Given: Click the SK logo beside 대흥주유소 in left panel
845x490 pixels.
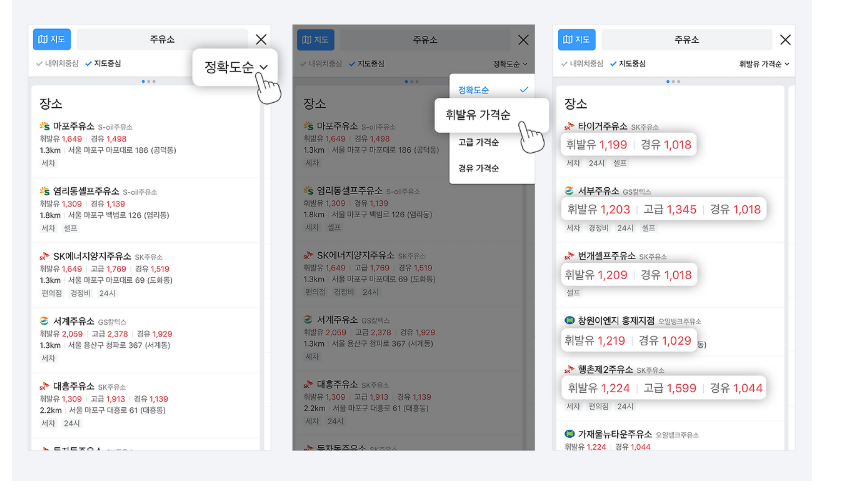Looking at the screenshot, I should [44, 386].
